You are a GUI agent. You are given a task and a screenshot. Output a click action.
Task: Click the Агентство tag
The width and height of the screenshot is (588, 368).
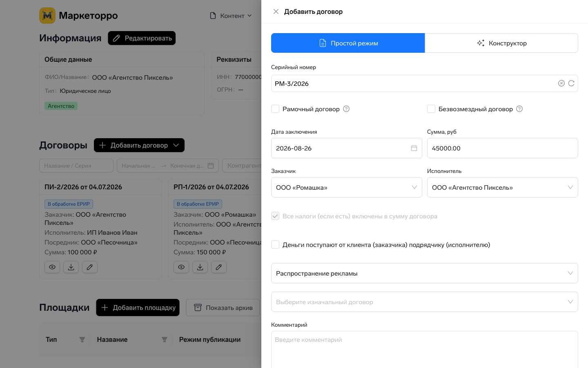[x=61, y=106]
